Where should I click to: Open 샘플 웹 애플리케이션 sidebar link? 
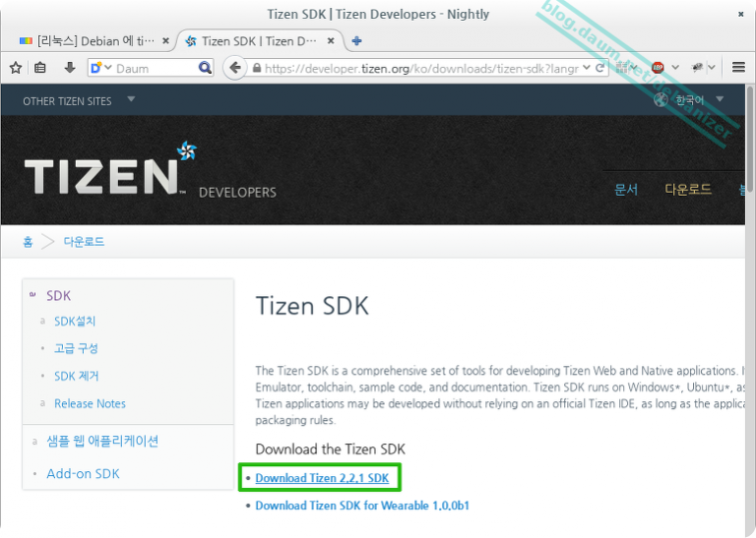(102, 441)
